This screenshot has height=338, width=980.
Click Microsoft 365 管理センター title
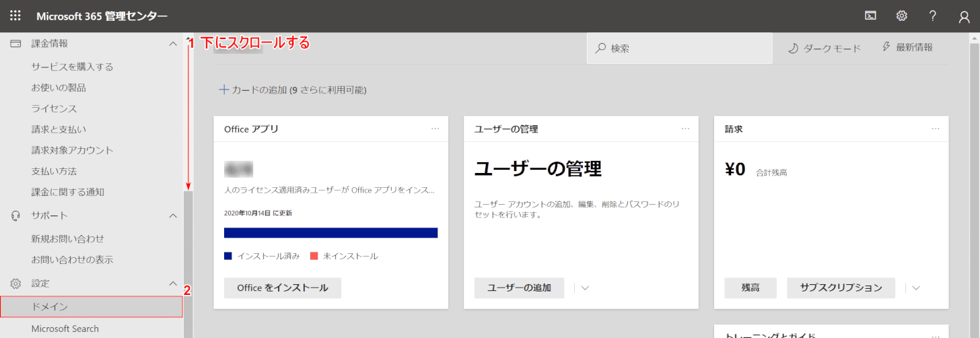102,16
